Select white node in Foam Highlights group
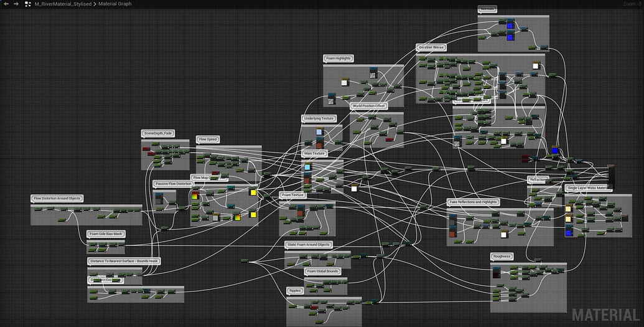The height and width of the screenshot is (327, 644). (344, 82)
